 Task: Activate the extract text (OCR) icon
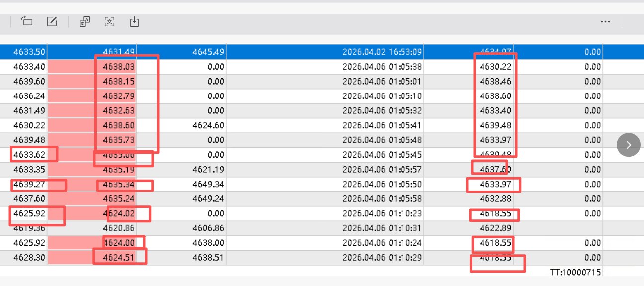pos(109,21)
